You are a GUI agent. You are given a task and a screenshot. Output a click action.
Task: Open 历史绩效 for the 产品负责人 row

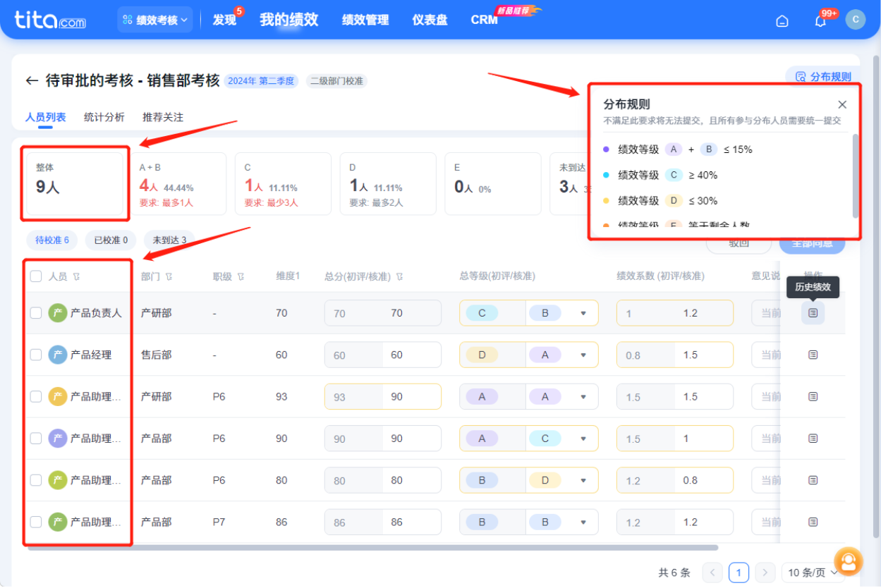pyautogui.click(x=813, y=312)
